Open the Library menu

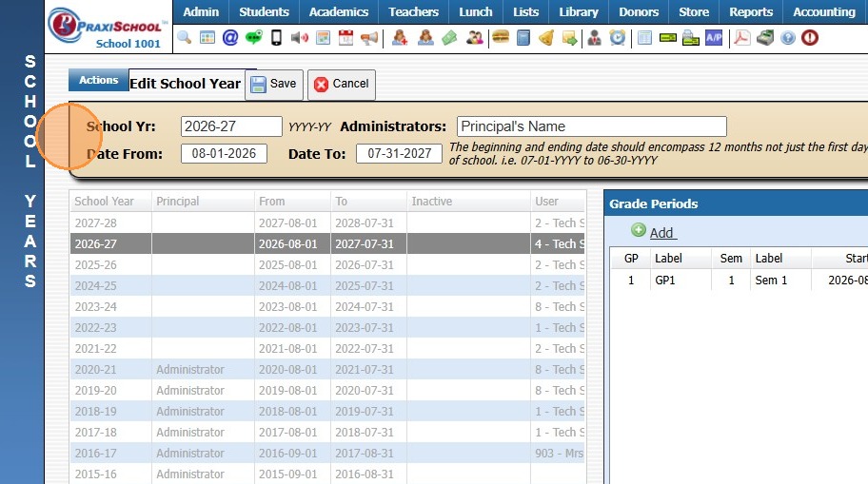pos(579,11)
